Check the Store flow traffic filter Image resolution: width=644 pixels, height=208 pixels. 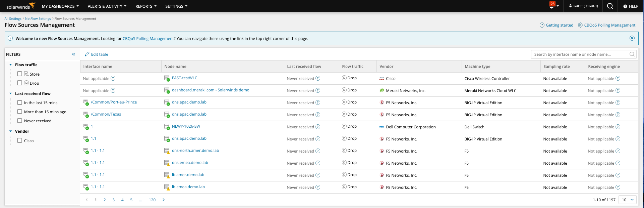(20, 74)
